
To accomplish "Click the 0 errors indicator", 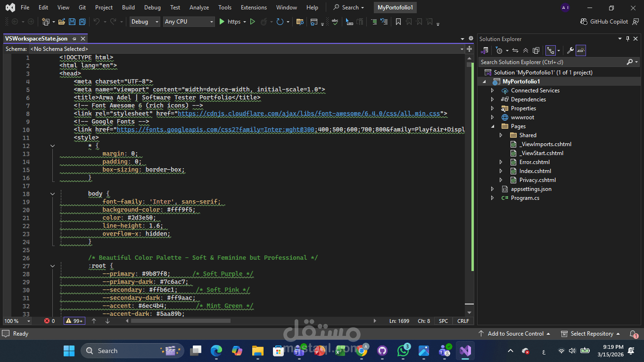I will 50,321.
